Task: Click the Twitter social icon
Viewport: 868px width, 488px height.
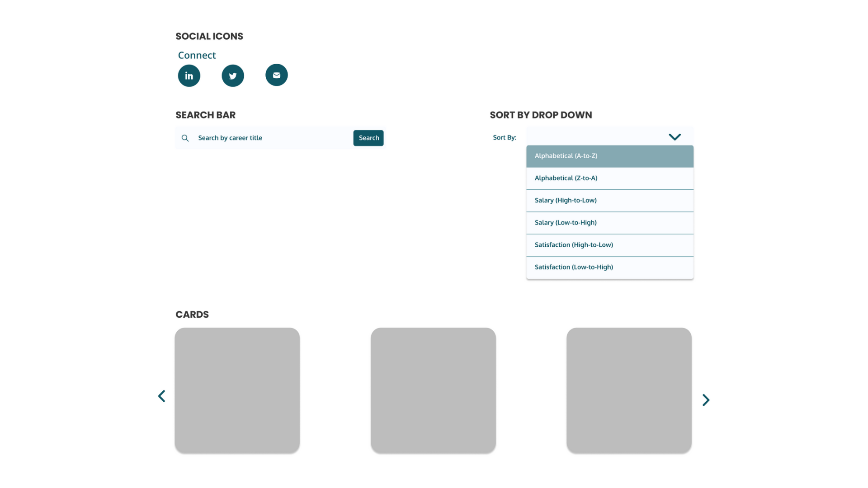Action: point(233,75)
